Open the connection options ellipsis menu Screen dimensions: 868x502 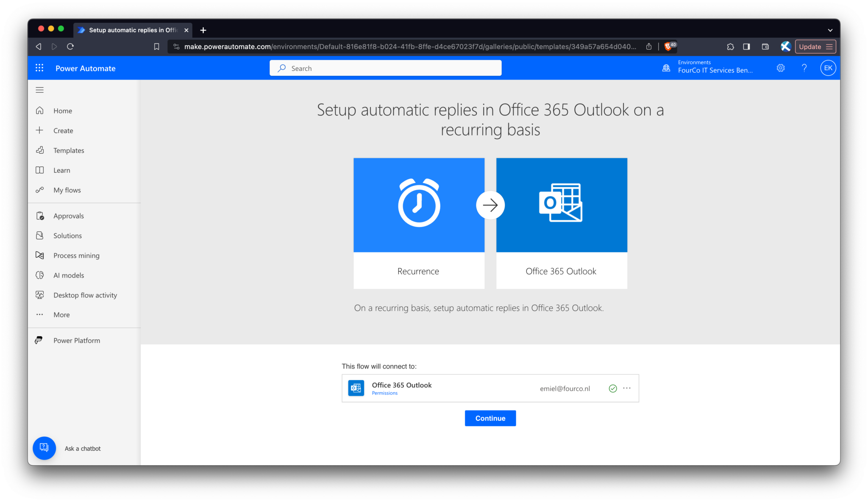(627, 388)
